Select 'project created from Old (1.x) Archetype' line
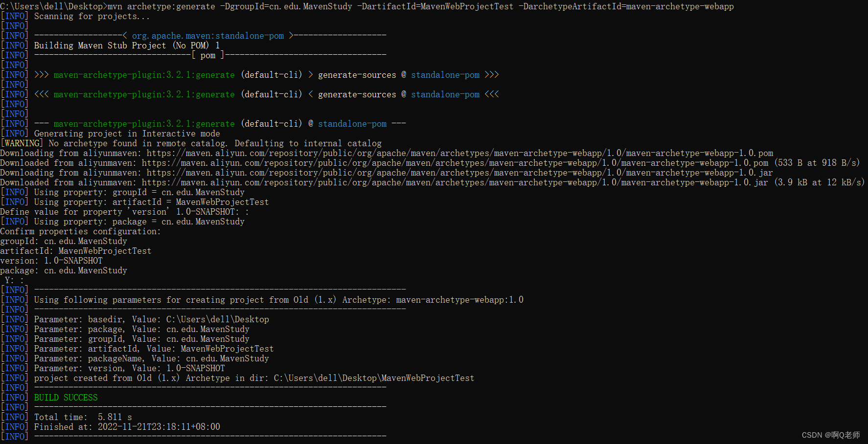868x444 pixels. pyautogui.click(x=237, y=378)
